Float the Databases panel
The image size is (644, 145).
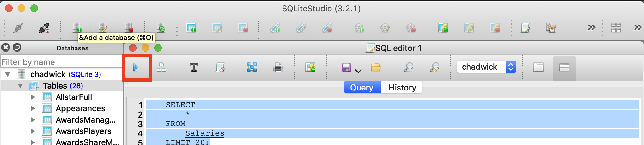pyautogui.click(x=17, y=48)
